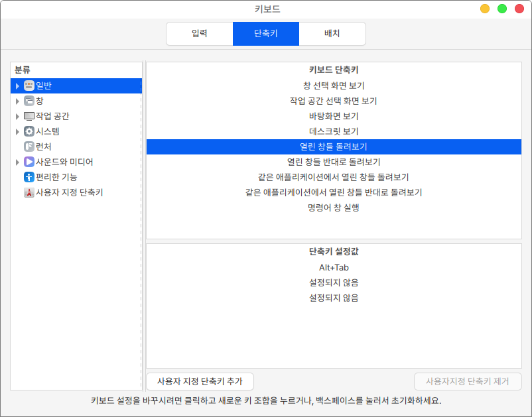
Task: Click the 편리한 기능 accessibility icon
Action: point(29,177)
